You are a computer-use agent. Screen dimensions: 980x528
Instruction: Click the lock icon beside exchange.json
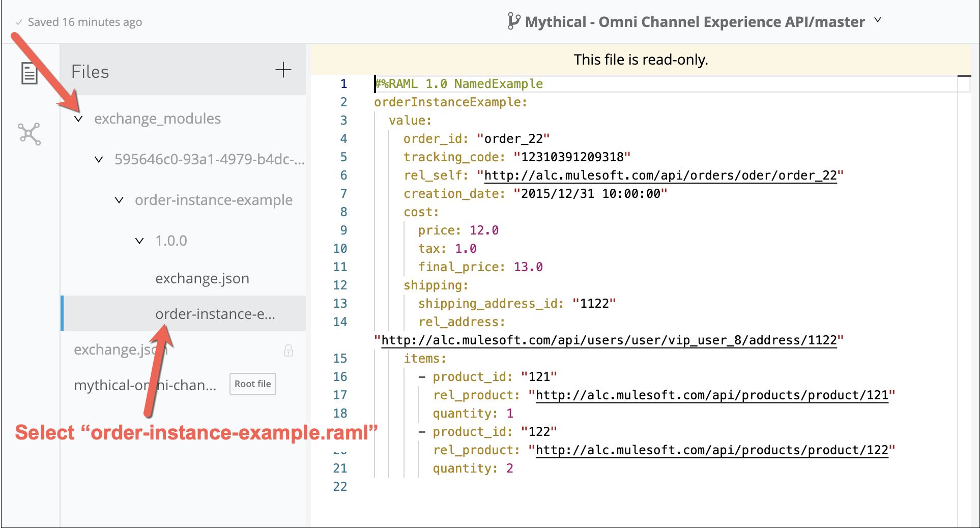coord(289,350)
